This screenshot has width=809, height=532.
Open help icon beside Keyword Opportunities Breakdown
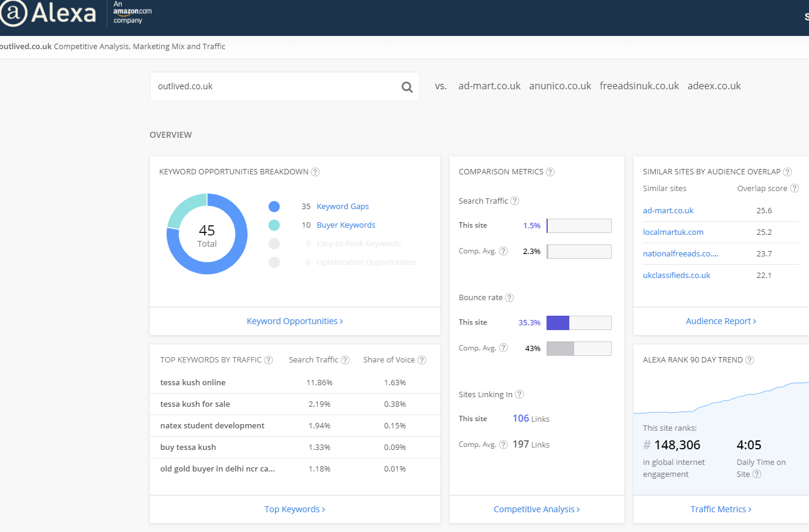[x=315, y=172]
